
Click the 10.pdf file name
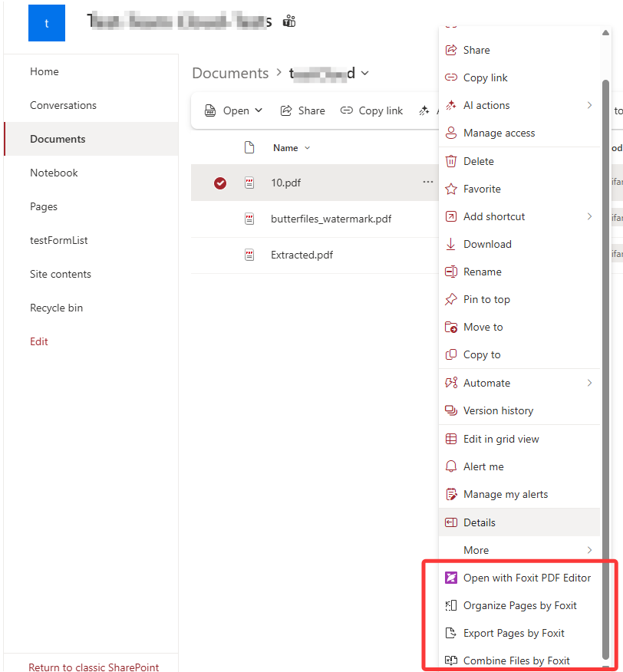click(x=285, y=183)
